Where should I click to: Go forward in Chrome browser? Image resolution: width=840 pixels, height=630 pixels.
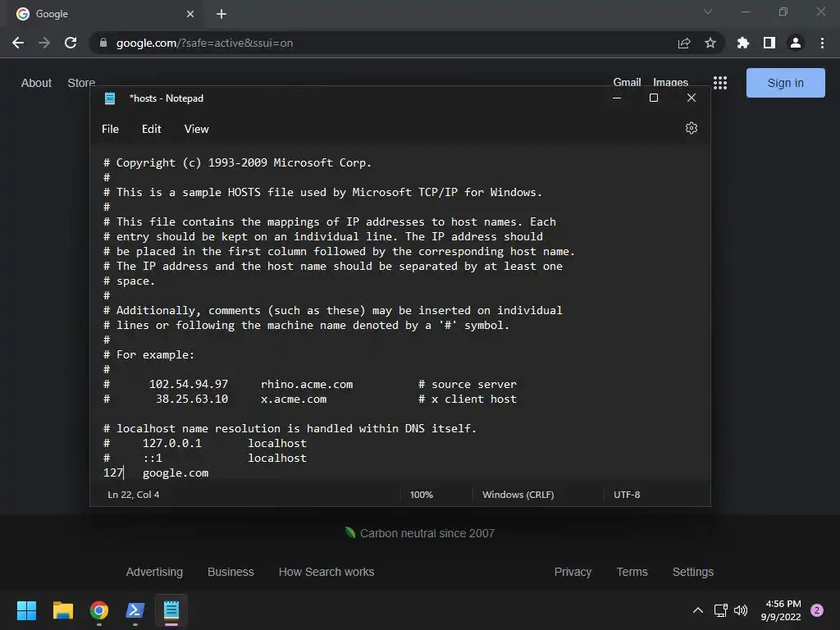click(44, 43)
